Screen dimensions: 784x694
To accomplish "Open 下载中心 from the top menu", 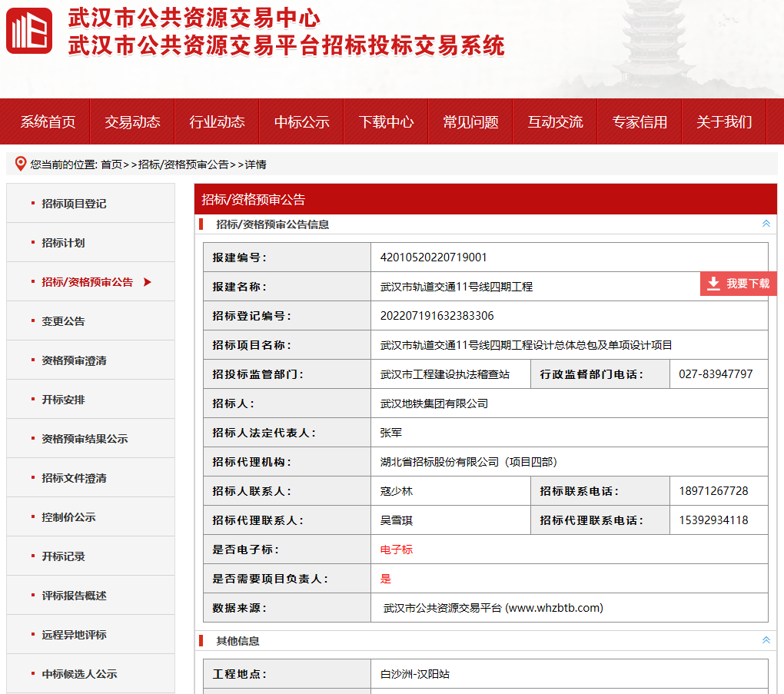I will click(x=386, y=121).
